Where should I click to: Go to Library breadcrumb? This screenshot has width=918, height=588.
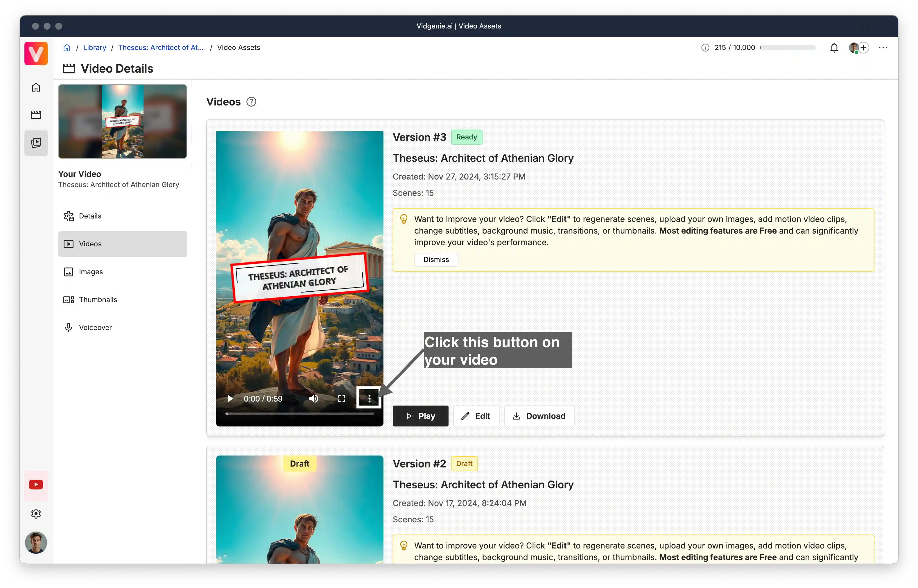pos(95,48)
